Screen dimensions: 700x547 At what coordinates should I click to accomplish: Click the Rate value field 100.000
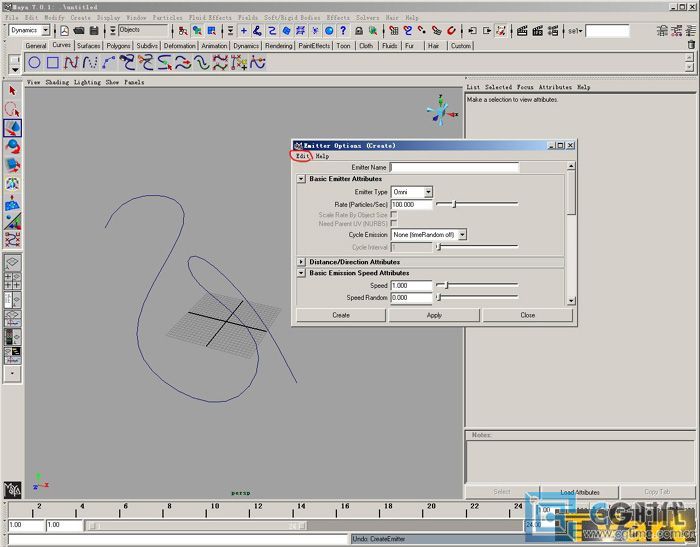click(x=411, y=204)
